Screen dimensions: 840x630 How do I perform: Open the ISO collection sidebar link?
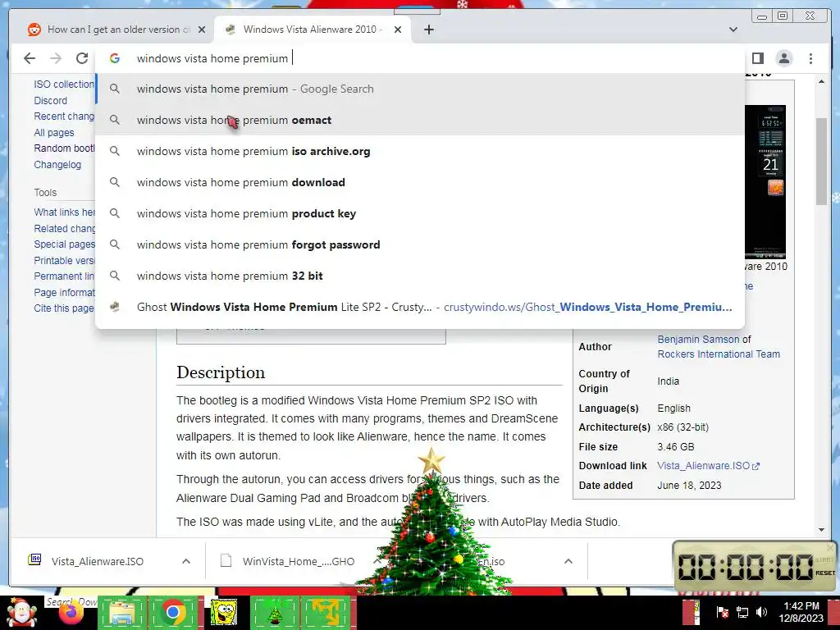coord(64,84)
